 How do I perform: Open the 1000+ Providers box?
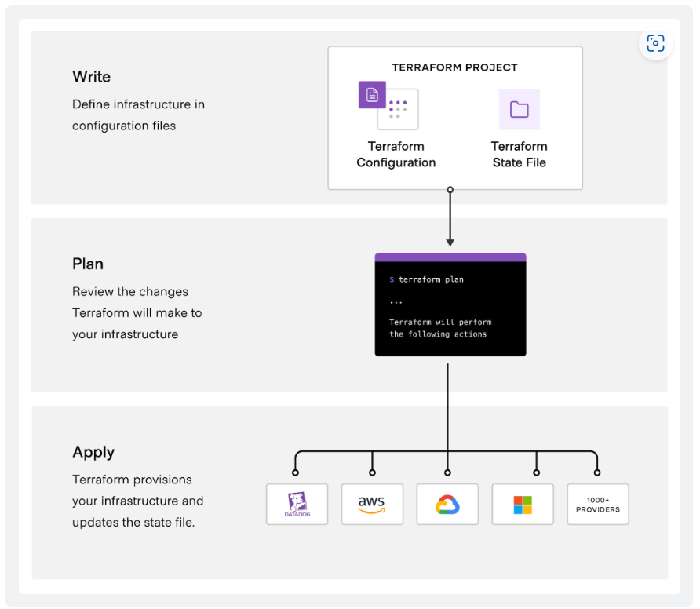598,504
